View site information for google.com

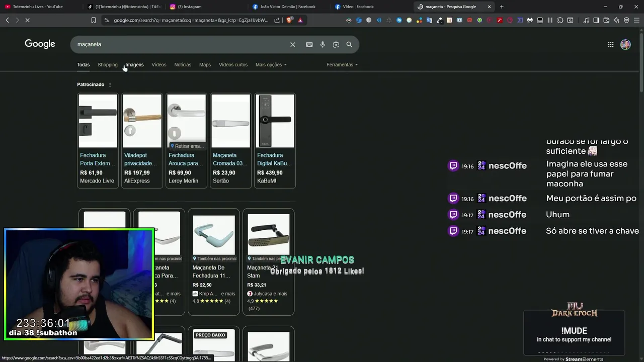pyautogui.click(x=106, y=20)
